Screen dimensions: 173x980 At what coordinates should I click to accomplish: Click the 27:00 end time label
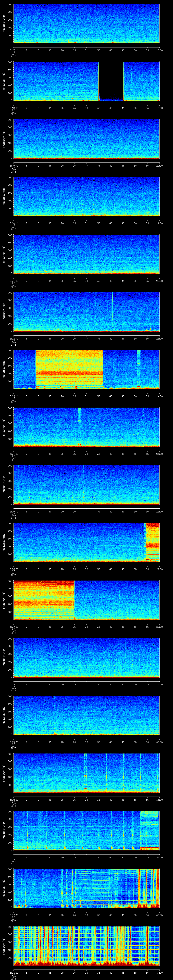pos(160,569)
